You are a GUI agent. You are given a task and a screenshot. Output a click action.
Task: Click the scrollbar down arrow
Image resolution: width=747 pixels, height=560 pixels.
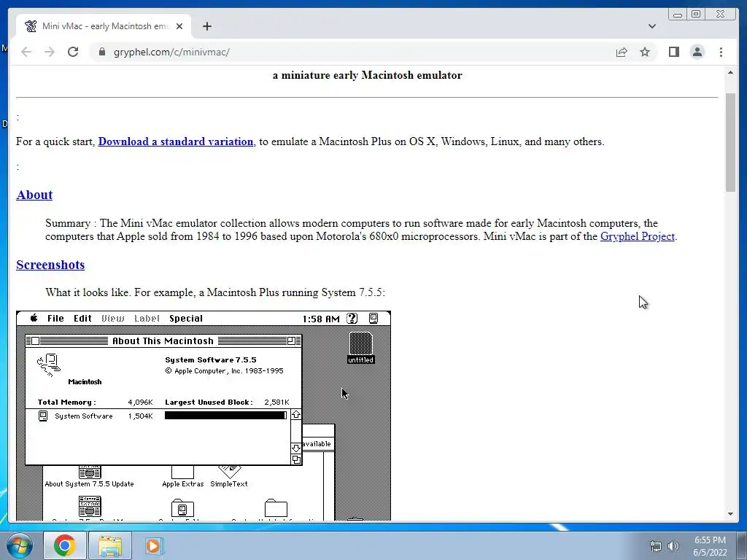(x=730, y=514)
